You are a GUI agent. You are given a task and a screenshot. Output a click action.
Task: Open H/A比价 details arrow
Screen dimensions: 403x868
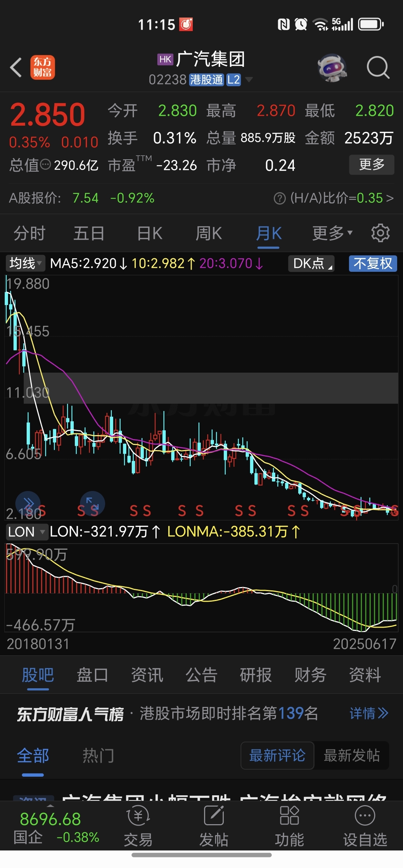[390, 198]
